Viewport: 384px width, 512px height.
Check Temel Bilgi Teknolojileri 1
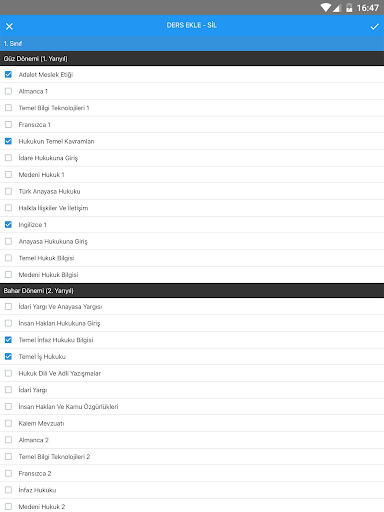coord(8,108)
